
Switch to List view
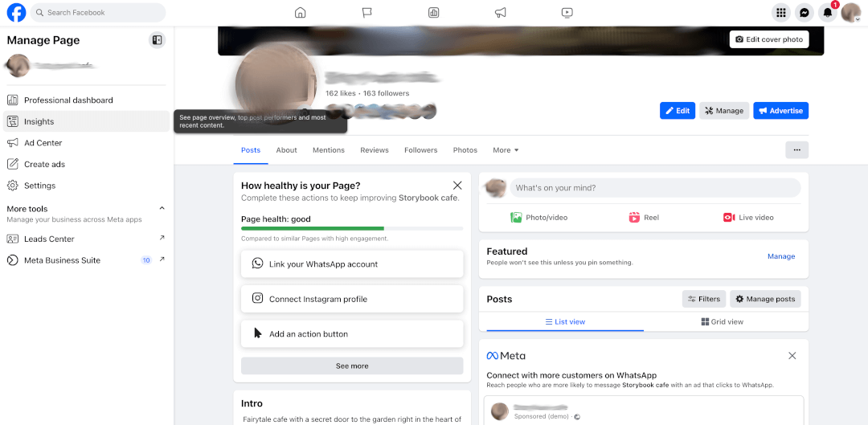[x=565, y=321]
